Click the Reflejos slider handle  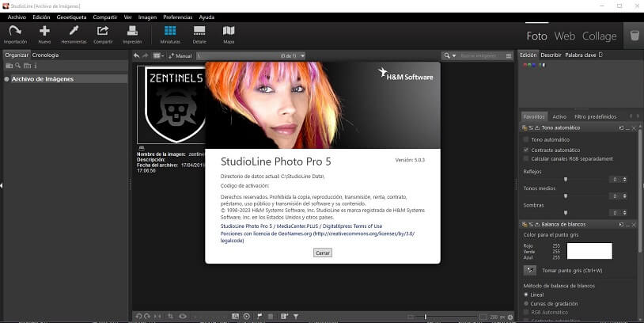(x=566, y=180)
